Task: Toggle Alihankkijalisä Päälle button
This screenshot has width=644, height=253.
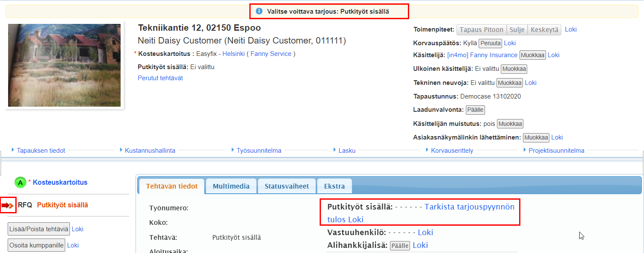Action: (400, 245)
